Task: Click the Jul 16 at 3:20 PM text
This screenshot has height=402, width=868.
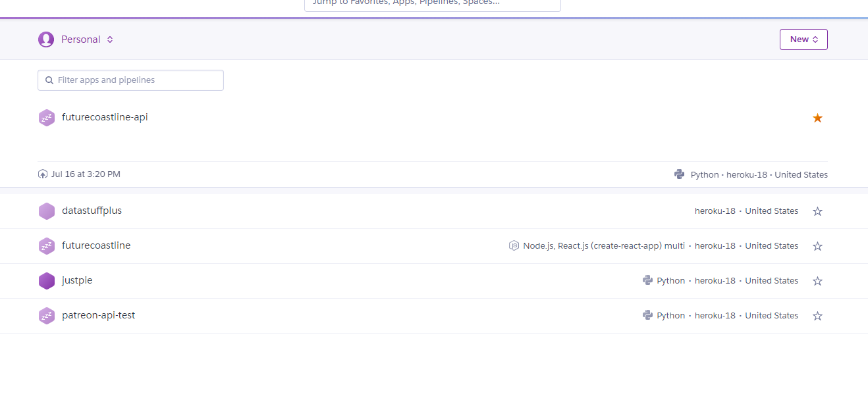Action: coord(86,174)
